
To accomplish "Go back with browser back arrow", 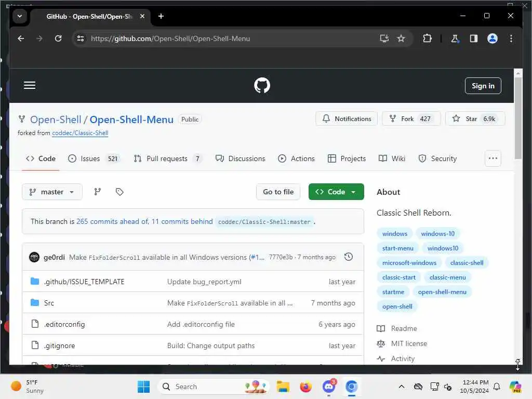I will pos(21,38).
